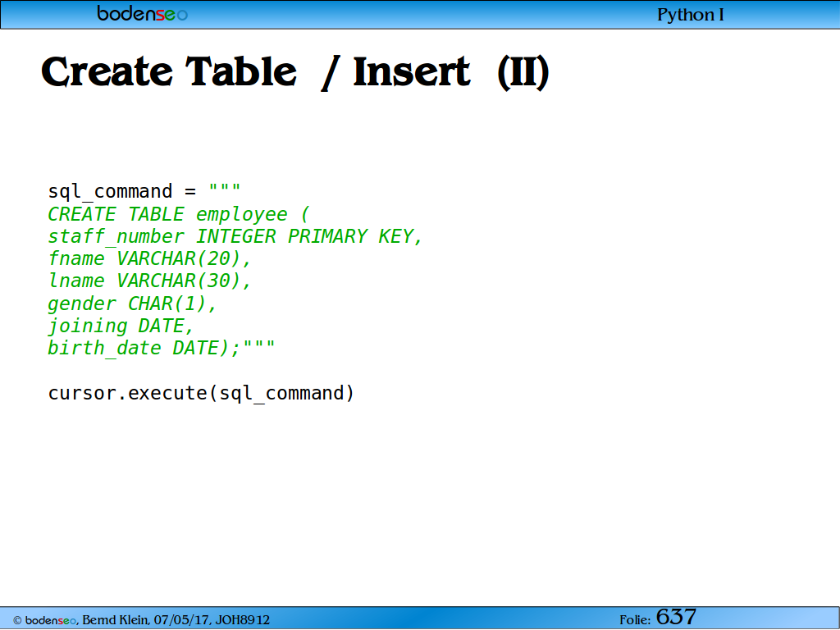Click the "Python I" header text
The image size is (840, 630).
tap(690, 15)
